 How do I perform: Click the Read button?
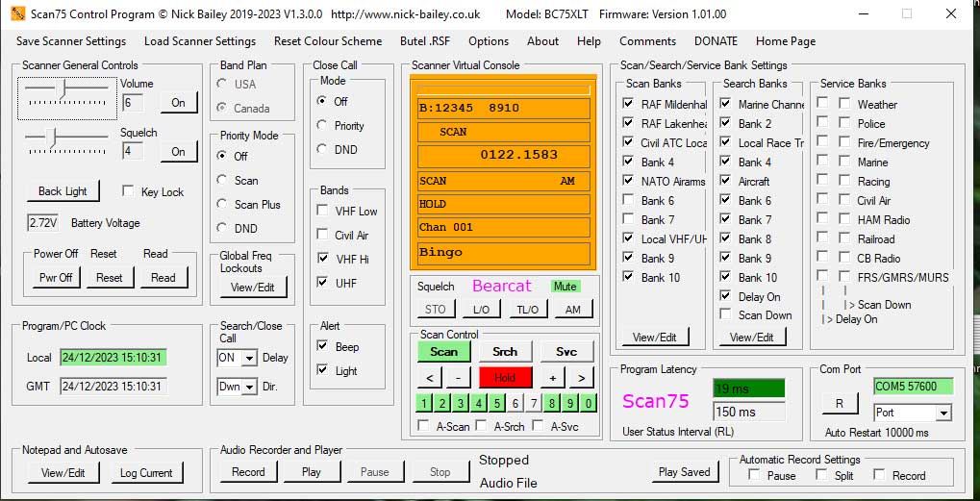[163, 277]
